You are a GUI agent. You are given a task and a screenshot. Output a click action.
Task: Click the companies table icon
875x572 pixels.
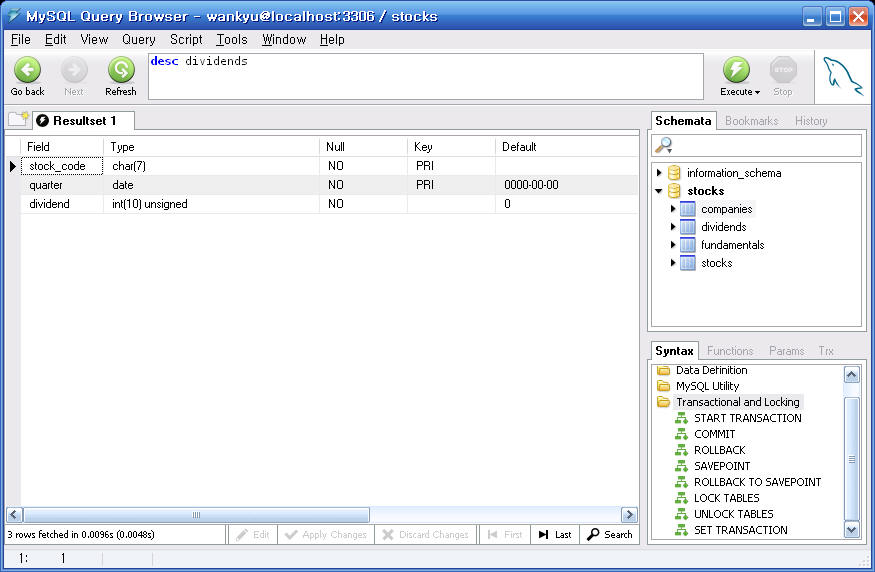688,209
